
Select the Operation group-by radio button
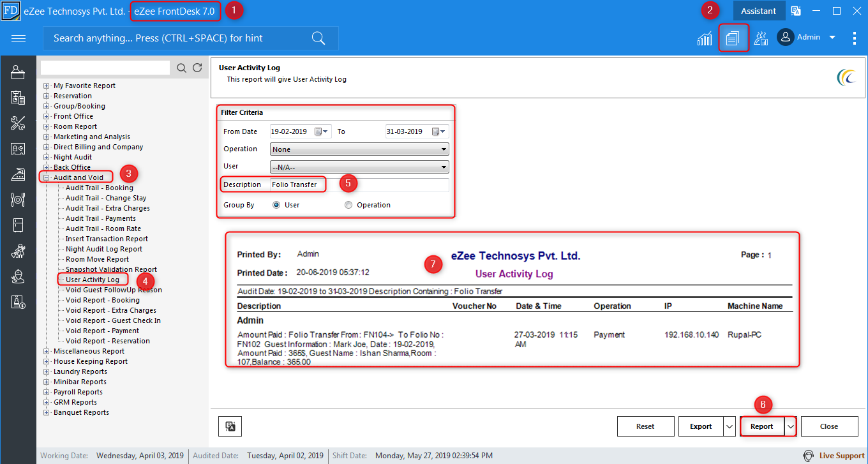coord(348,205)
